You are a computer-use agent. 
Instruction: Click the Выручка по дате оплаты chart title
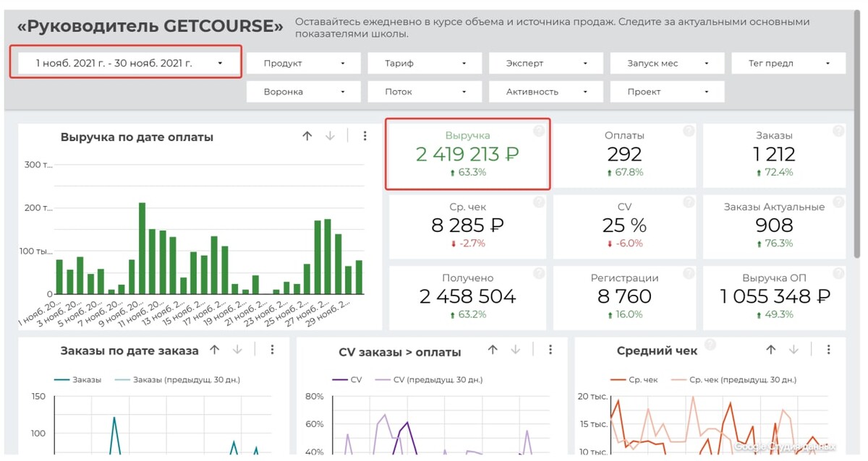137,137
